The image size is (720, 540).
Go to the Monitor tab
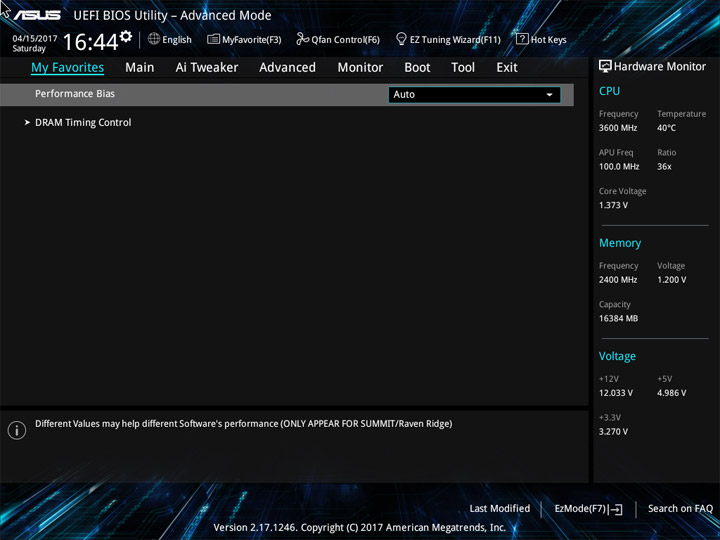click(x=360, y=68)
